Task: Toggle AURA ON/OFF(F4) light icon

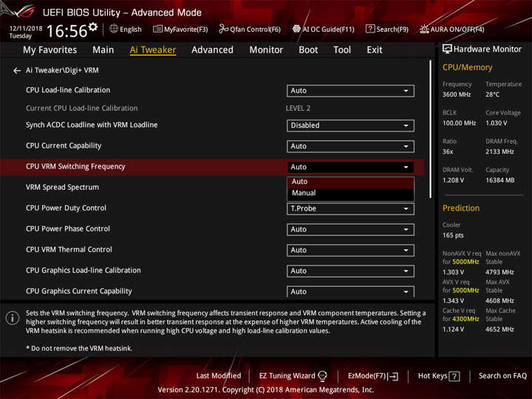Action: click(x=424, y=29)
